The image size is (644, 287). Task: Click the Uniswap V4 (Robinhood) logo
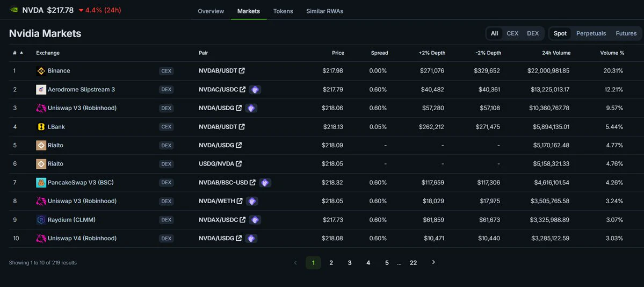41,239
